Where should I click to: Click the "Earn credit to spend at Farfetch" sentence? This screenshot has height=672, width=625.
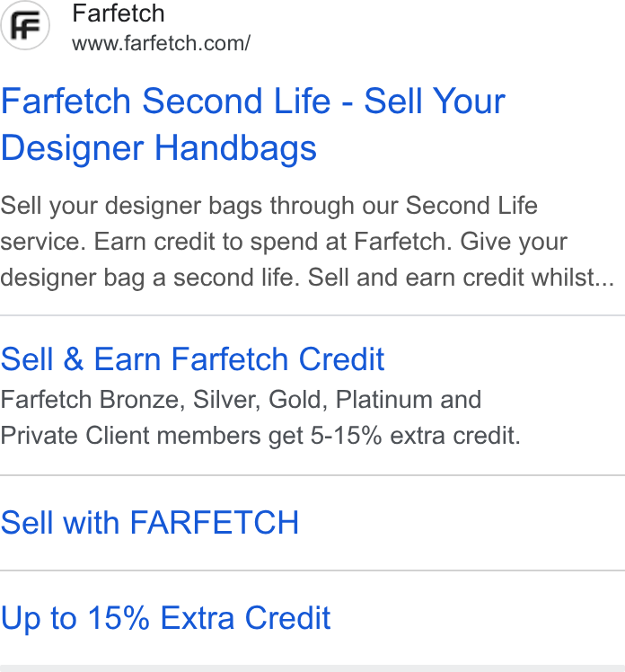(273, 242)
